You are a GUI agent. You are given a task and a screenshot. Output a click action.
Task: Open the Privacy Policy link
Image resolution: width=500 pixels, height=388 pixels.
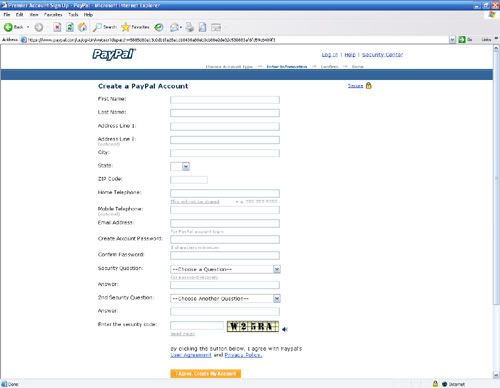[x=243, y=355]
